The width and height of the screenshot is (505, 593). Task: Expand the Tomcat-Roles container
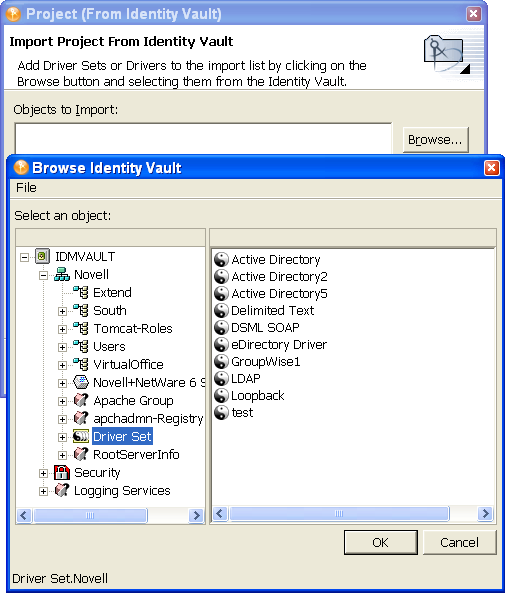coord(62,329)
